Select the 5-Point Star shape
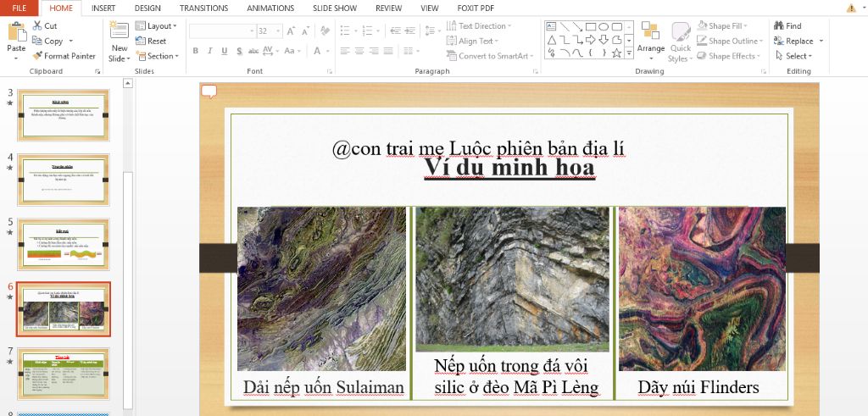Image resolution: width=868 pixels, height=416 pixels. [617, 53]
